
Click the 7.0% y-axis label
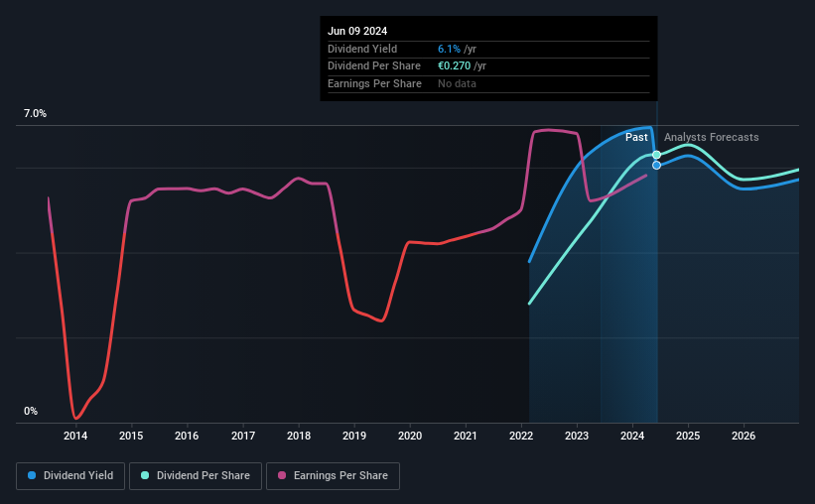pos(35,114)
